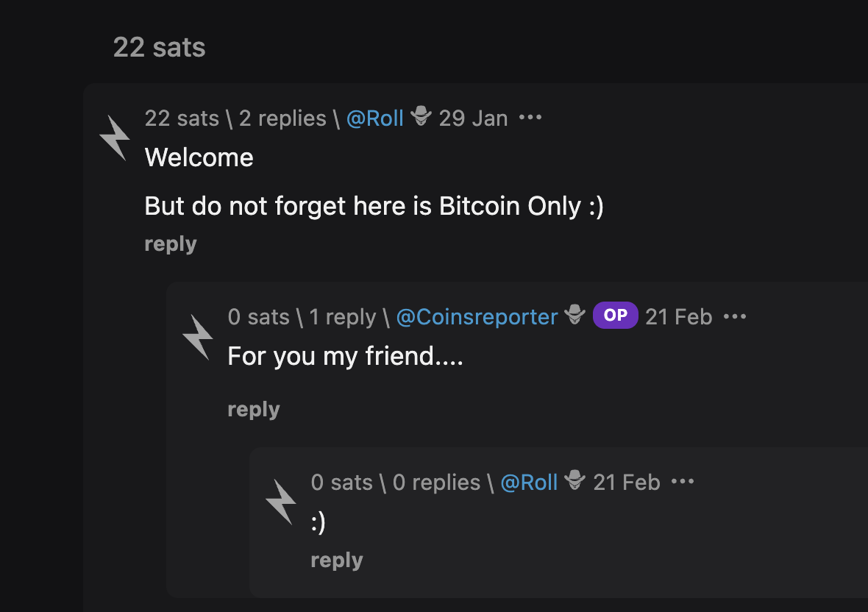Click the cowboy hat icon beside @Coinsreporter
868x612 pixels.
tap(575, 316)
